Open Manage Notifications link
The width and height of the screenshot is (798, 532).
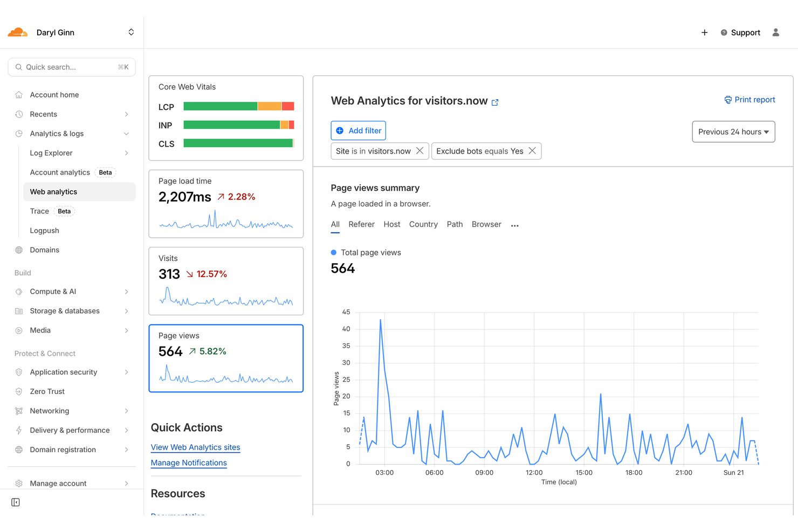(x=189, y=463)
